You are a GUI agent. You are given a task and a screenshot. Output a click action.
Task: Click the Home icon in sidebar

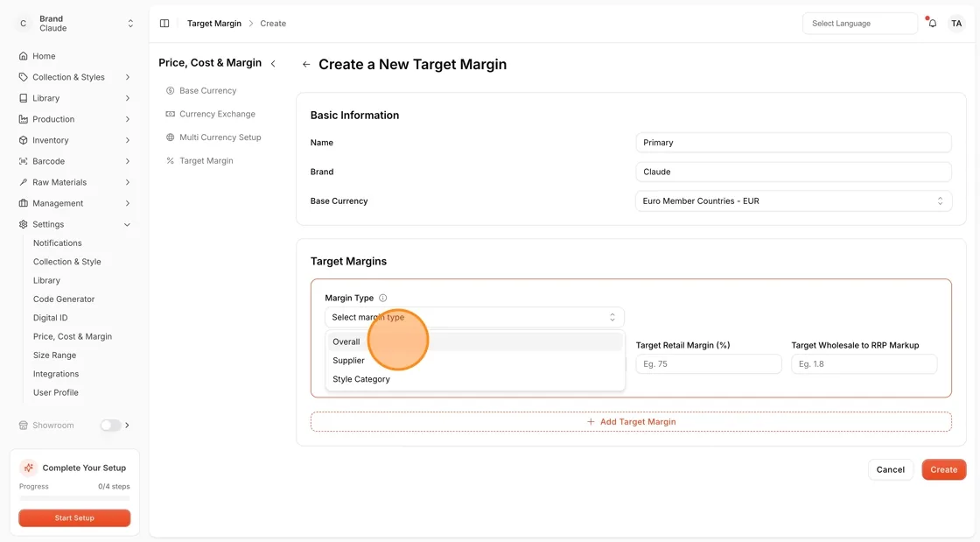click(23, 56)
